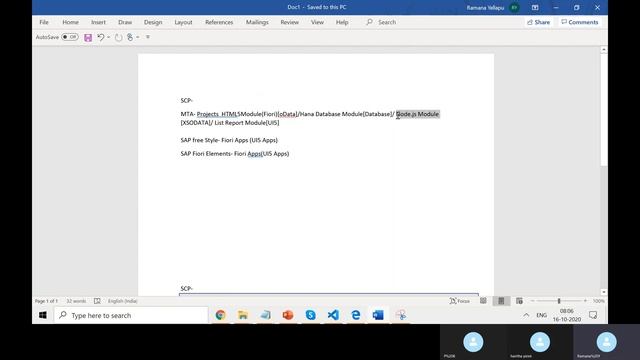Click the Redo/Repeat icon

(x=118, y=38)
